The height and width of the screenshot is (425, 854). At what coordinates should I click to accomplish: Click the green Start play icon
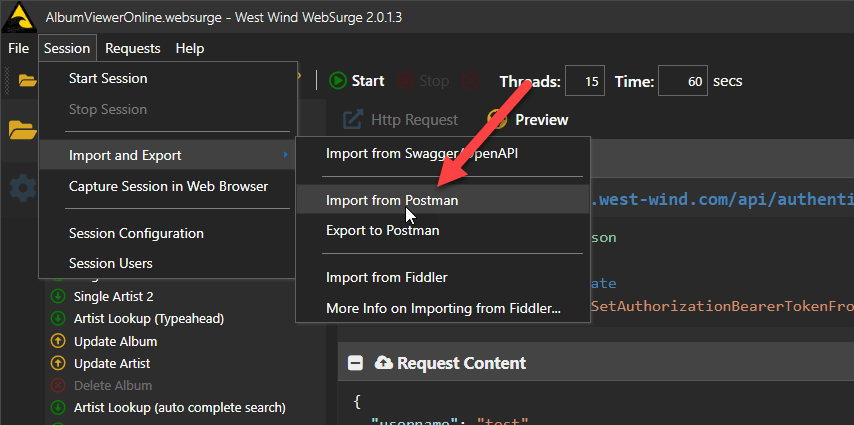338,81
